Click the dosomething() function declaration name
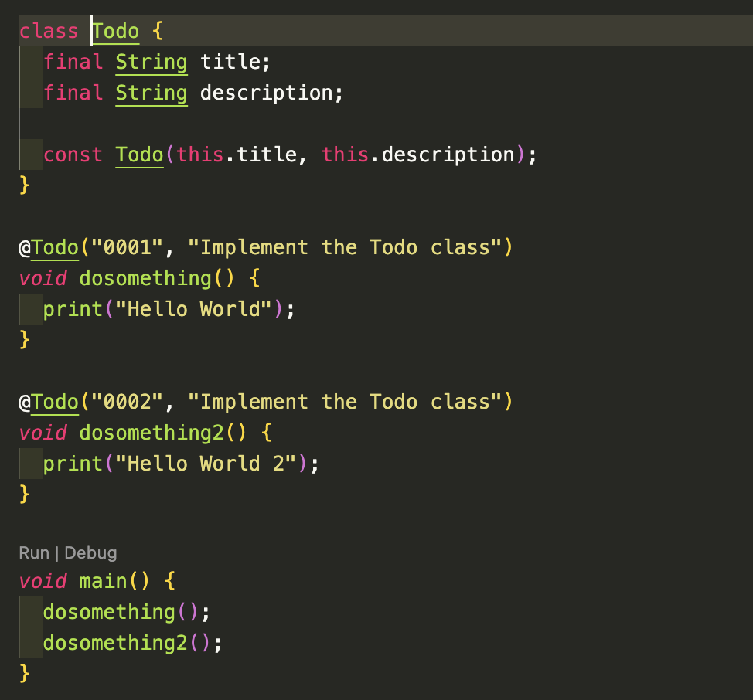The image size is (753, 700). point(145,278)
